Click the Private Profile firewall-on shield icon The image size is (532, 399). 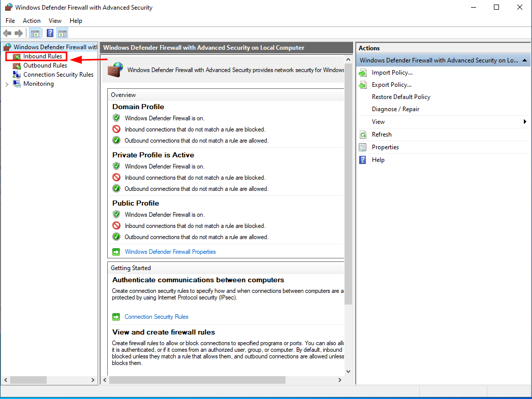click(116, 166)
